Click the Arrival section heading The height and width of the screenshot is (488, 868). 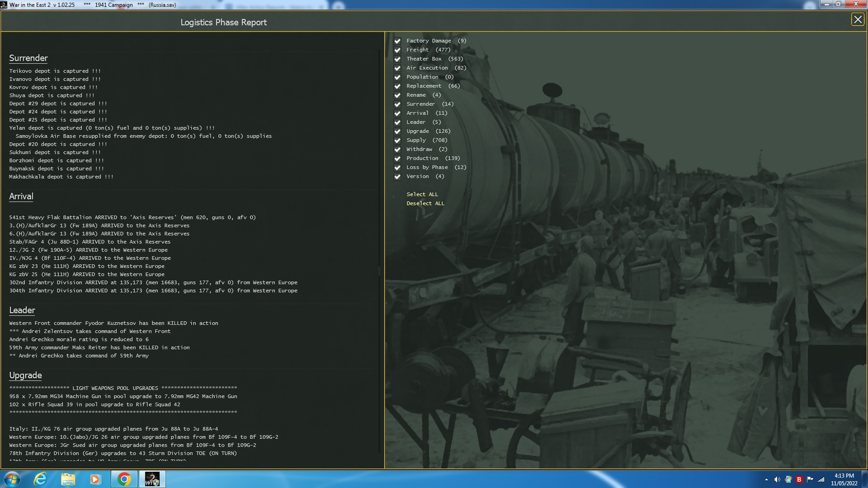21,197
